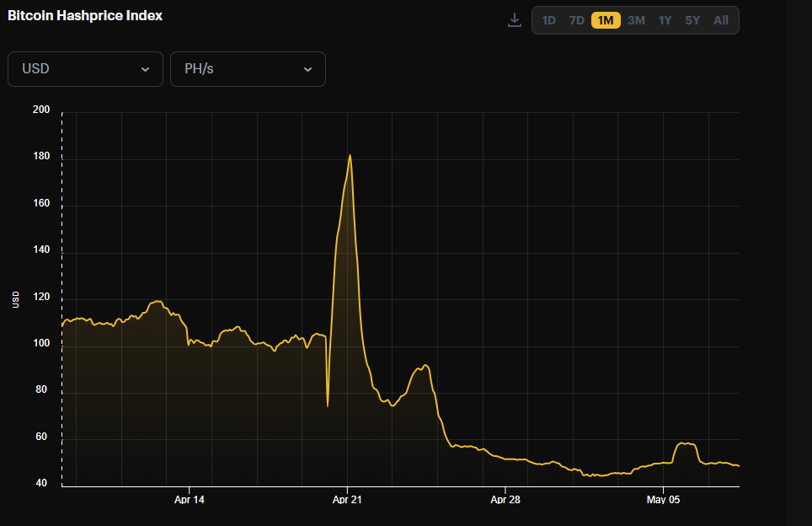Click the chart peak near Apr 21
812x526 pixels.
[350, 155]
